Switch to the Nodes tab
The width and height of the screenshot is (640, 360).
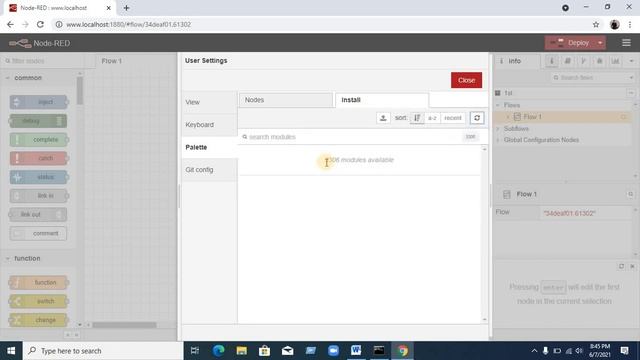click(286, 100)
